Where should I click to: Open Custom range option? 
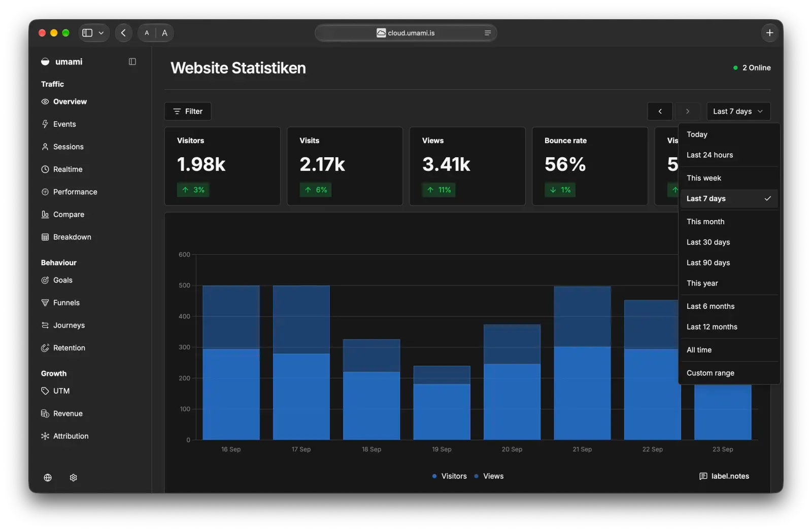(729, 373)
